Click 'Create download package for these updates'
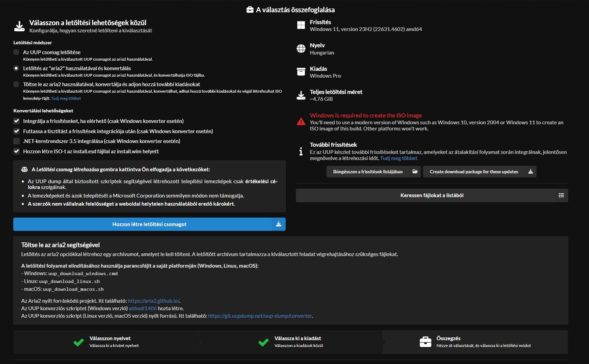Image resolution: width=589 pixels, height=364 pixels. click(480, 172)
